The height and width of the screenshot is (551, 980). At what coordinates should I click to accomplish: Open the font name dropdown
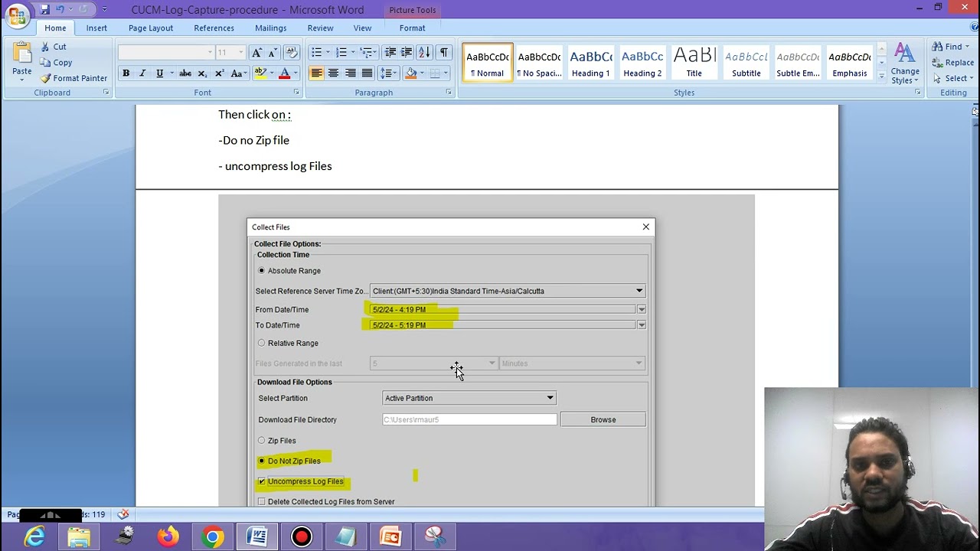210,52
